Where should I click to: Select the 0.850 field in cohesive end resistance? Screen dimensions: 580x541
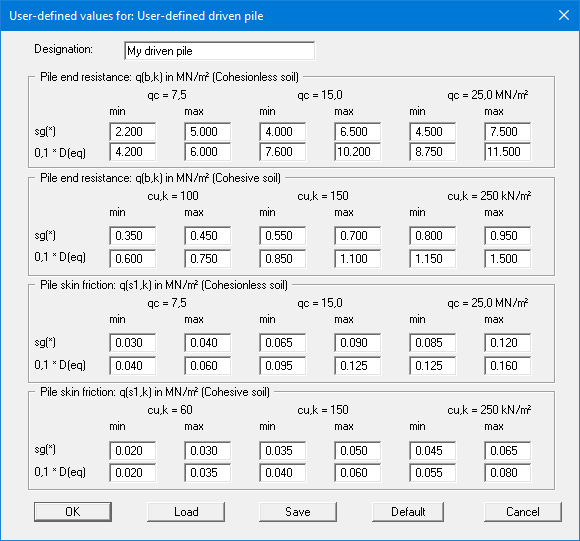283,258
